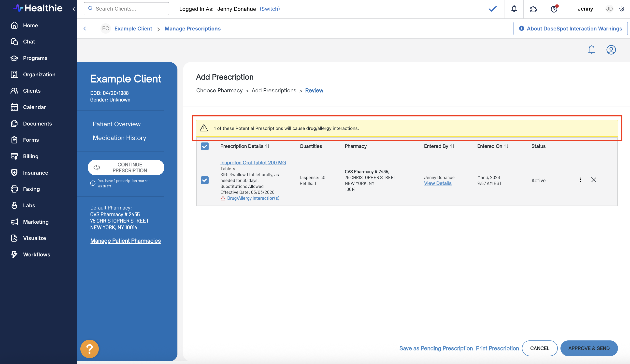Sort by Prescription Details column
Screen dimensions: 630x364
pos(267,146)
